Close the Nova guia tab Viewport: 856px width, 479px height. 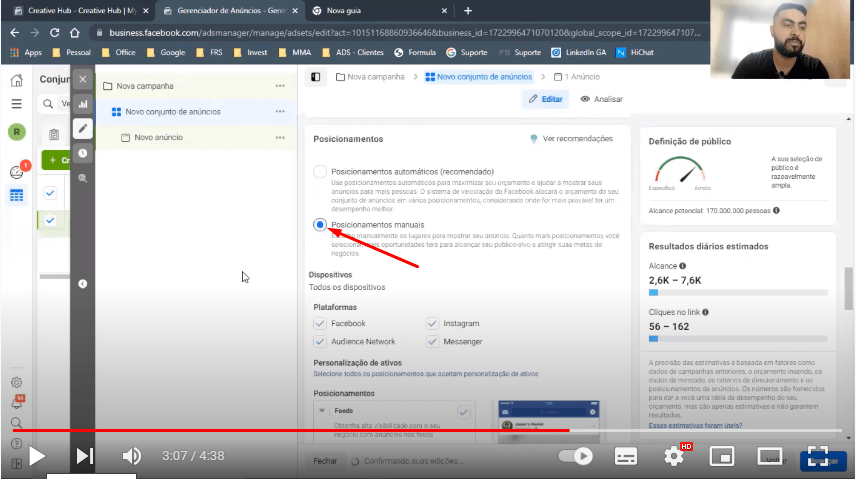point(444,10)
